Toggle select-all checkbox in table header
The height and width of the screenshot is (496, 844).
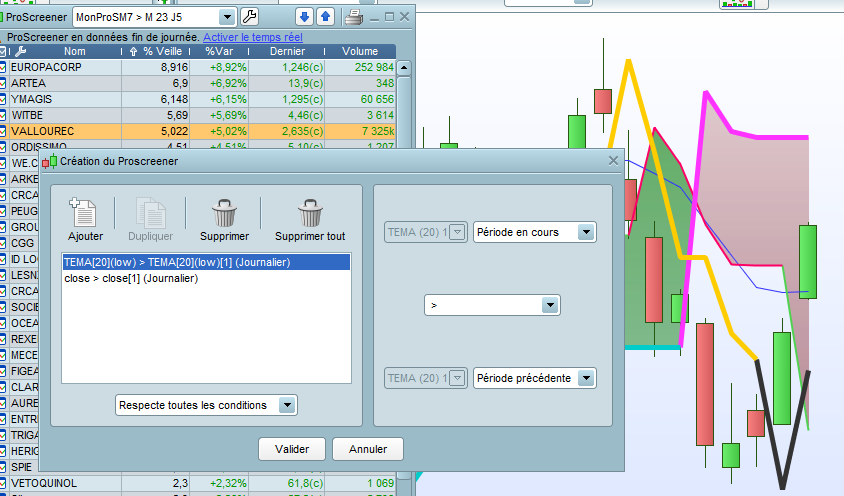(x=2, y=52)
